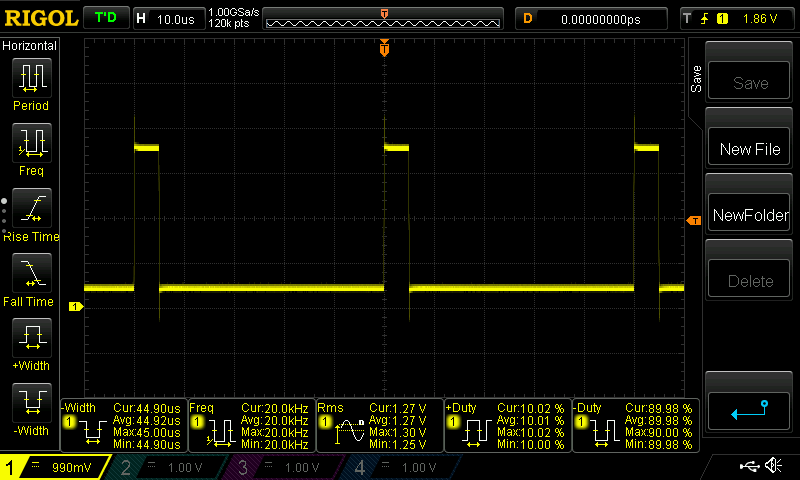Click memory depth 120k pts text

(x=229, y=23)
